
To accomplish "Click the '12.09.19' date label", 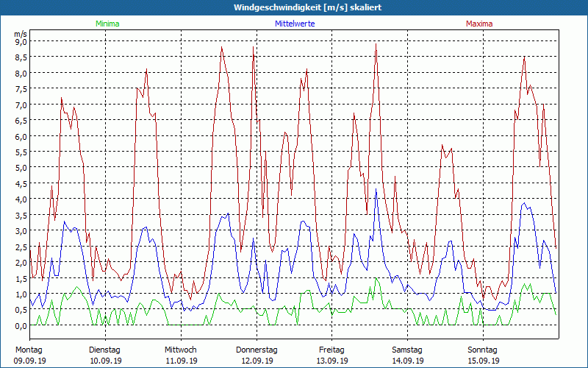I will 257,361.
